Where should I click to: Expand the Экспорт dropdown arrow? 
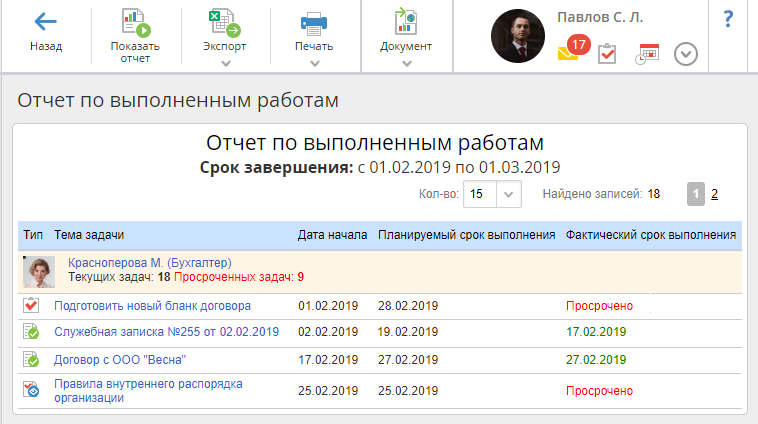click(x=225, y=63)
